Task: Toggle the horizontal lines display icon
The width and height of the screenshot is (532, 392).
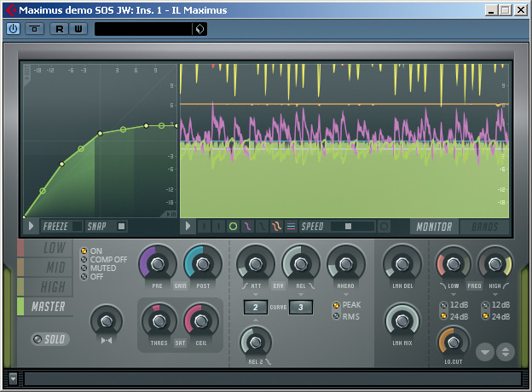Action: click(291, 226)
